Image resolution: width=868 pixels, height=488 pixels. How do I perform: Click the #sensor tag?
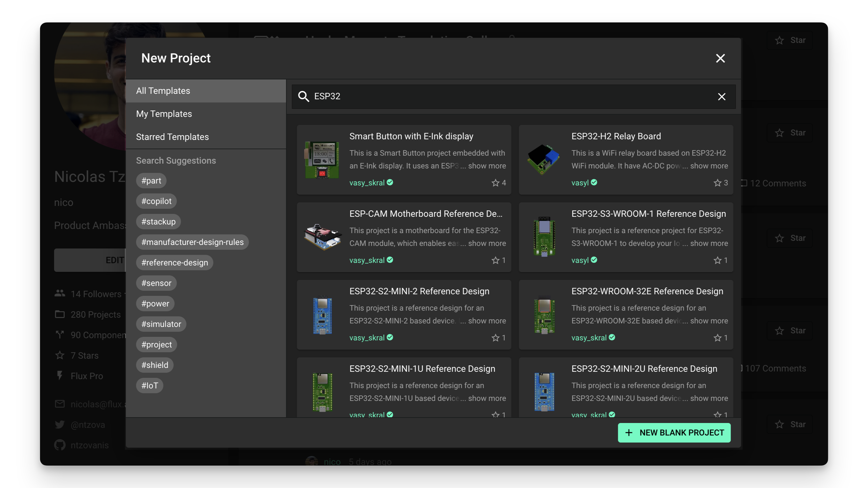click(156, 283)
